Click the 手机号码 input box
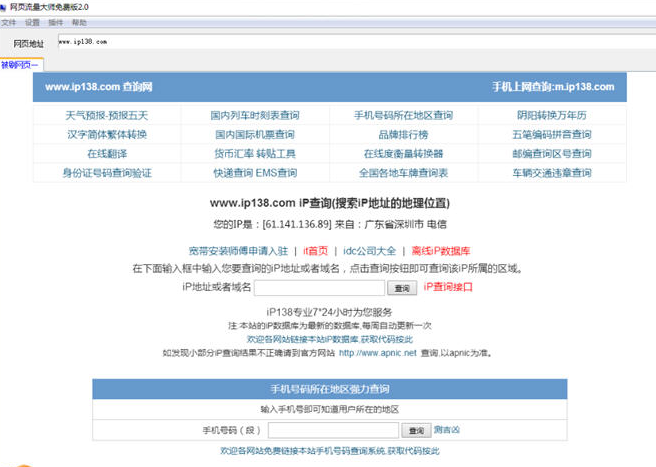The width and height of the screenshot is (656, 467). point(333,430)
